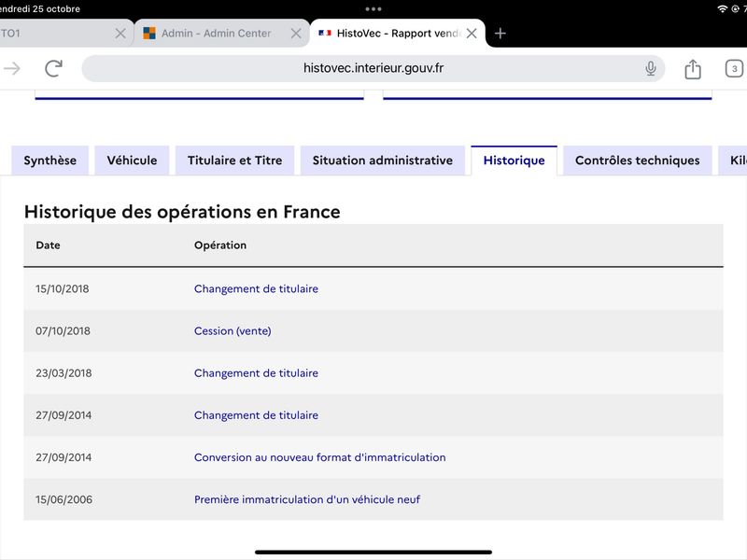Select the date 07/10/2018
This screenshot has height=560, width=747.
point(63,331)
